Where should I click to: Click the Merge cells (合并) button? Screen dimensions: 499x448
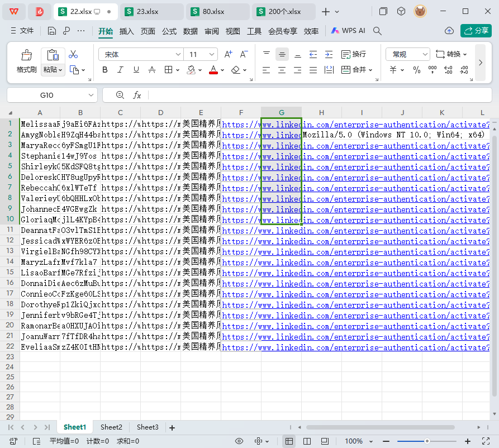click(x=354, y=70)
